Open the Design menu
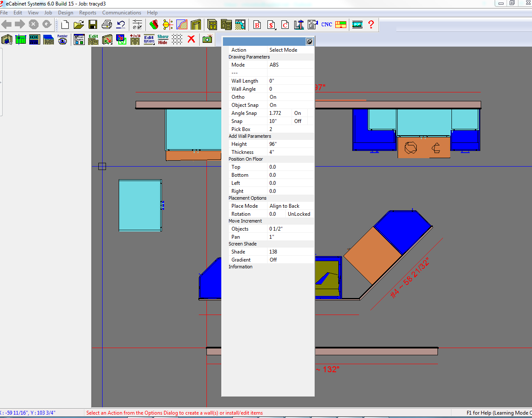 click(x=66, y=13)
